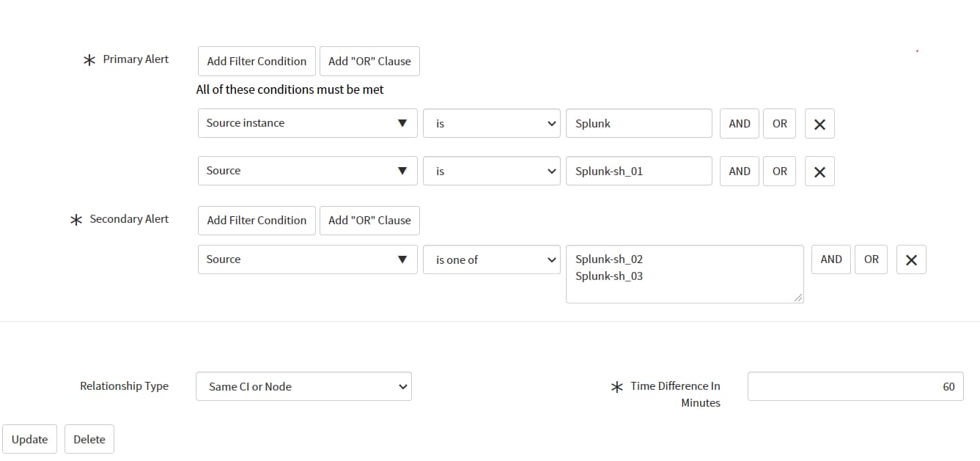Click Add "OR" Clause under Secondary Alert

[369, 220]
